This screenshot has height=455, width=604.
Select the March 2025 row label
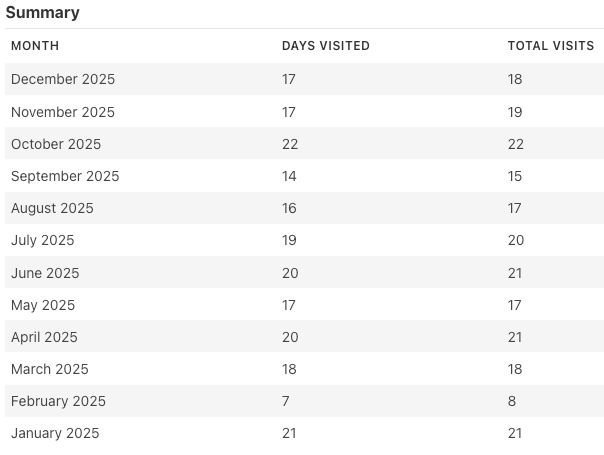click(50, 369)
